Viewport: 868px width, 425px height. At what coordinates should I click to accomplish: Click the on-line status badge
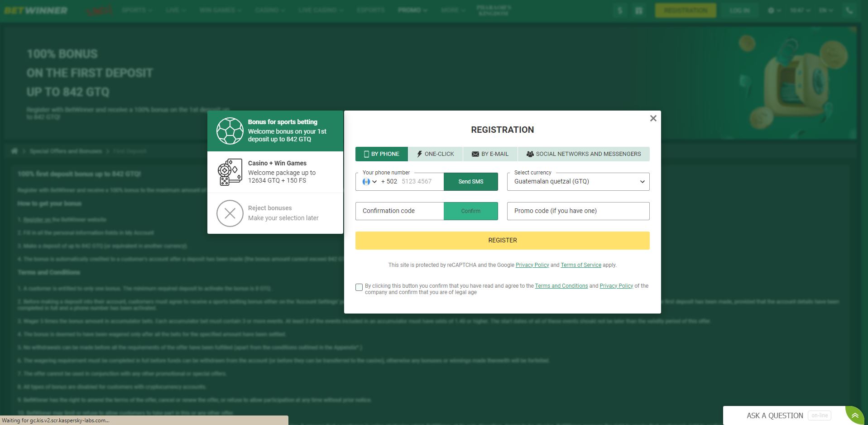click(820, 415)
